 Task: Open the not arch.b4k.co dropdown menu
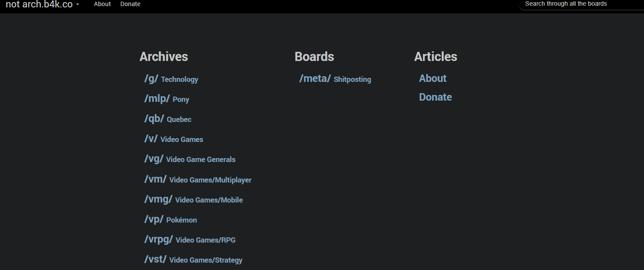point(42,4)
